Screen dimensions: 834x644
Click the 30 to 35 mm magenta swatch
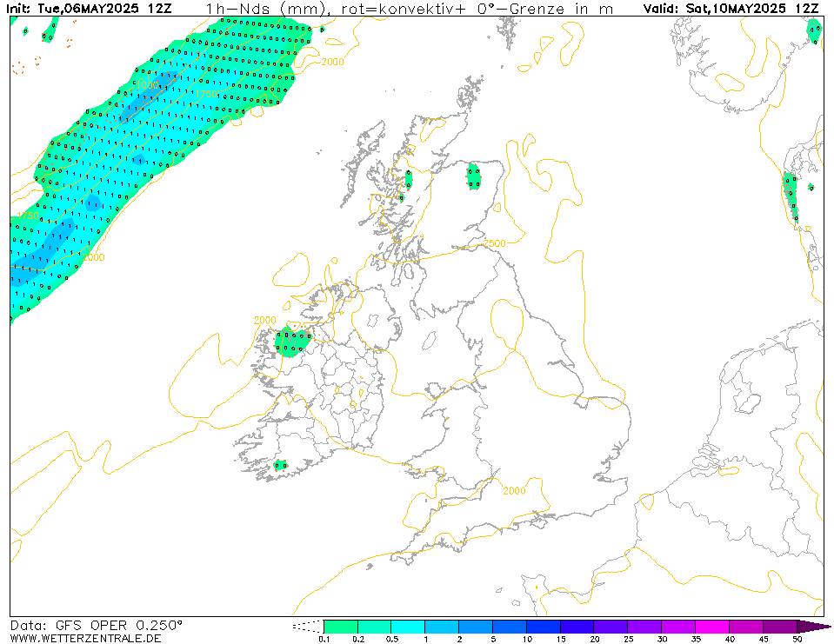(x=678, y=627)
